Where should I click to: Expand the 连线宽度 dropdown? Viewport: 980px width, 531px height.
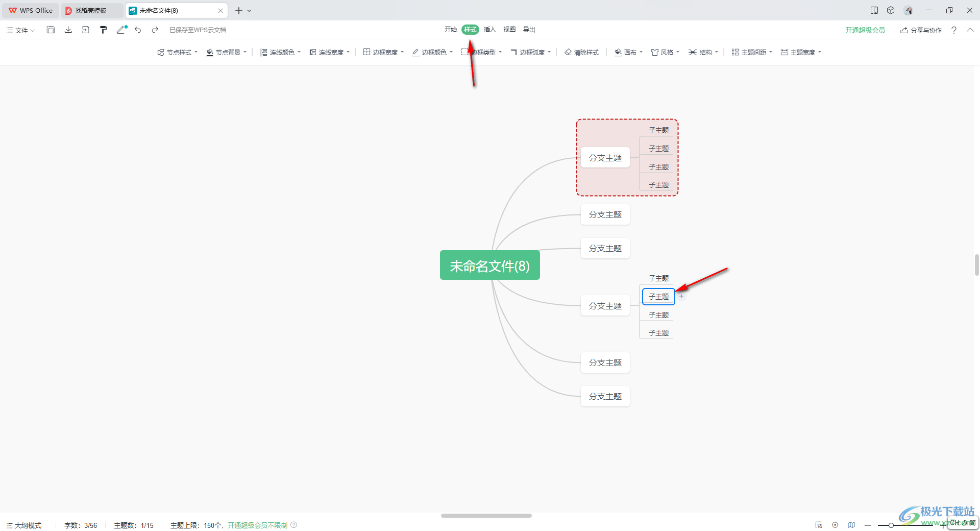(x=329, y=52)
